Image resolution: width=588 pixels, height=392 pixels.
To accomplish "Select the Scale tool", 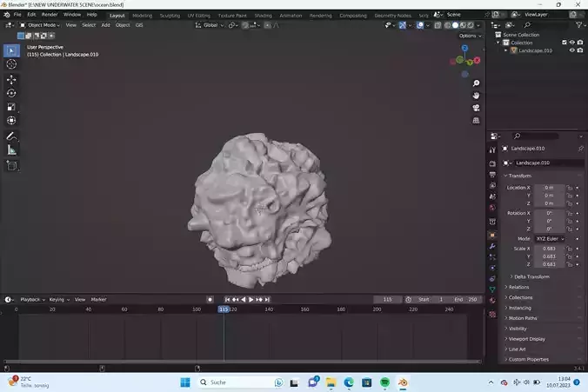I will coord(11,107).
